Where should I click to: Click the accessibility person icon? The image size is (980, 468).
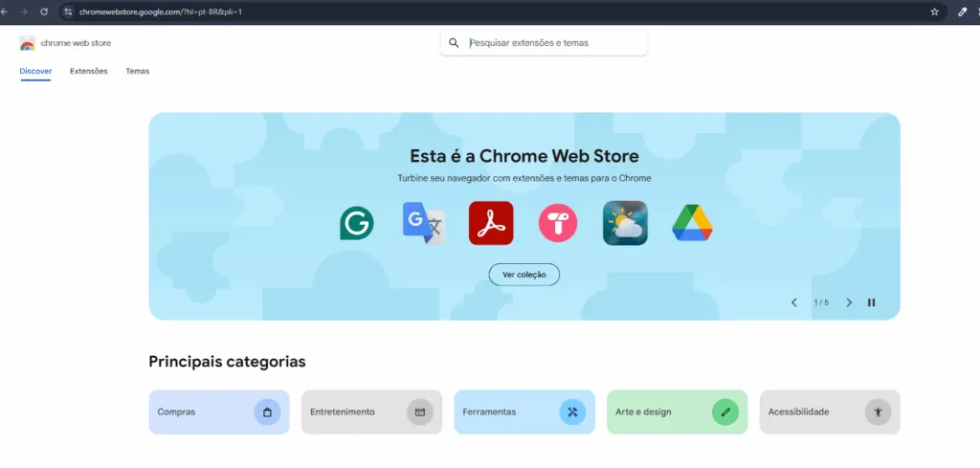[879, 412]
